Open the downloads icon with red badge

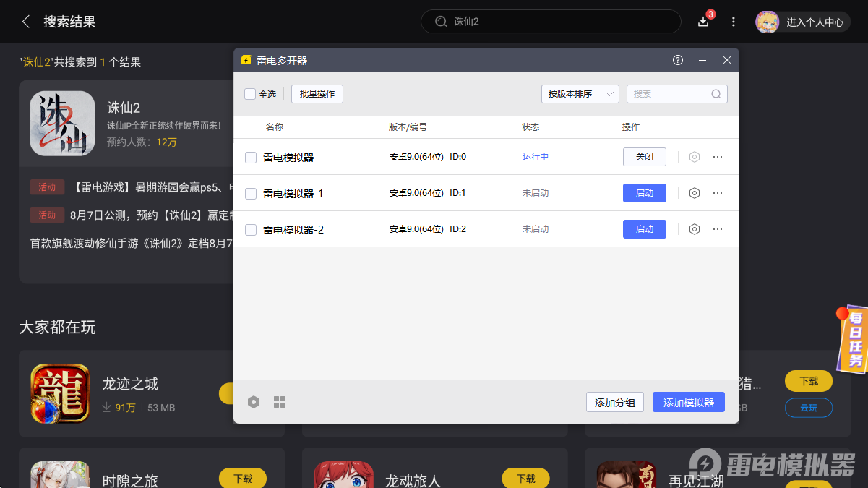click(702, 22)
